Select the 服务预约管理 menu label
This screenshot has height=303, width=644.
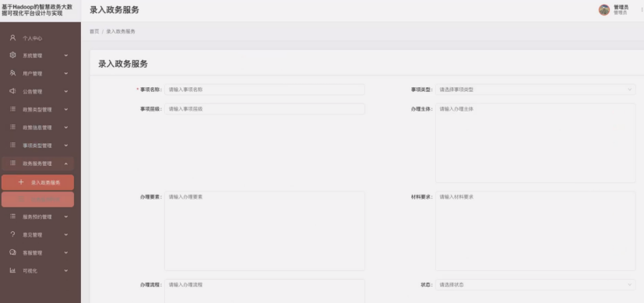click(x=37, y=217)
